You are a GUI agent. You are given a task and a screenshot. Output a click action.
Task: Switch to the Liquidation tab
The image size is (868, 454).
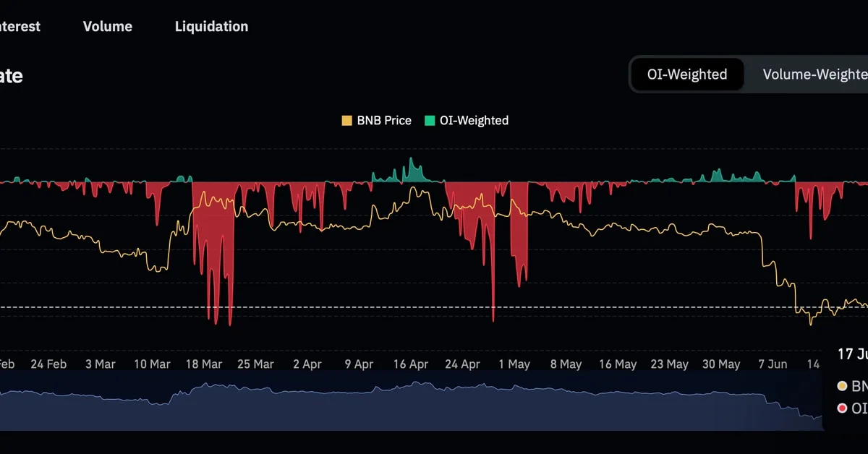click(211, 27)
